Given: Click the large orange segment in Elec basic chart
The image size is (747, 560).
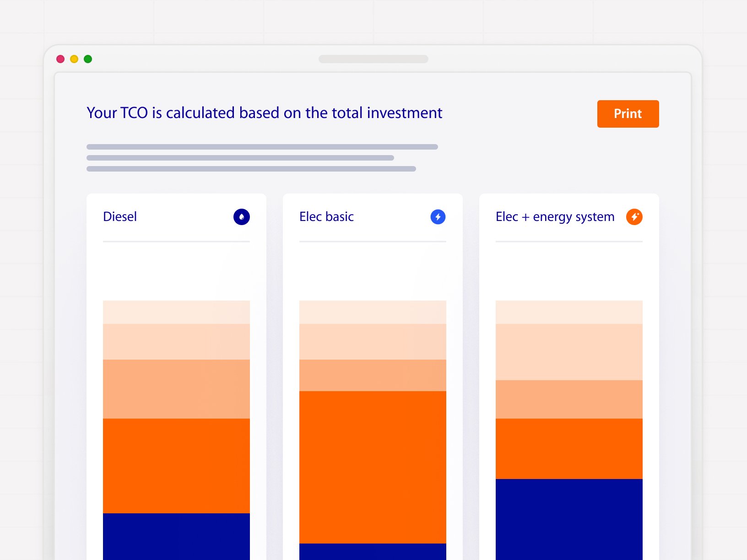Looking at the screenshot, I should click(373, 467).
